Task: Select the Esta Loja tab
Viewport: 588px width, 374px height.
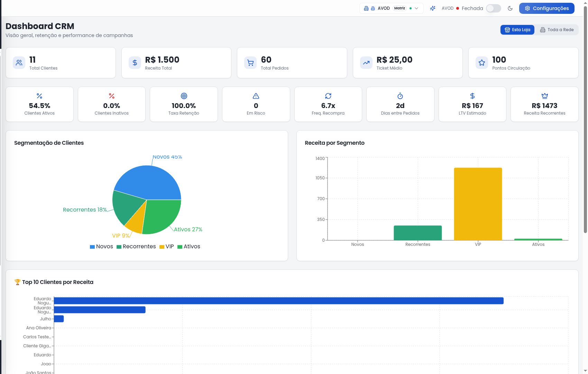Action: tap(517, 30)
